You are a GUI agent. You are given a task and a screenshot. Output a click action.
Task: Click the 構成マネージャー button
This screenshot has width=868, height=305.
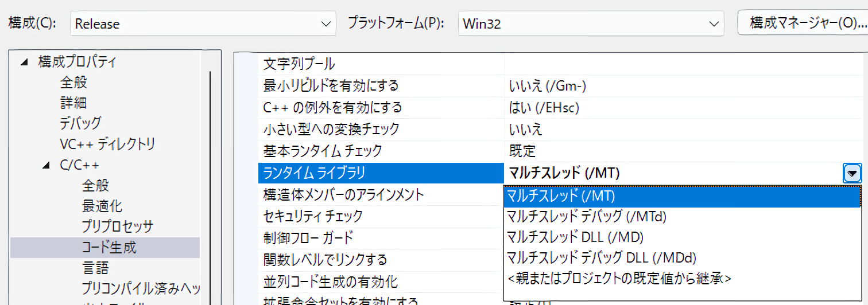click(x=804, y=24)
